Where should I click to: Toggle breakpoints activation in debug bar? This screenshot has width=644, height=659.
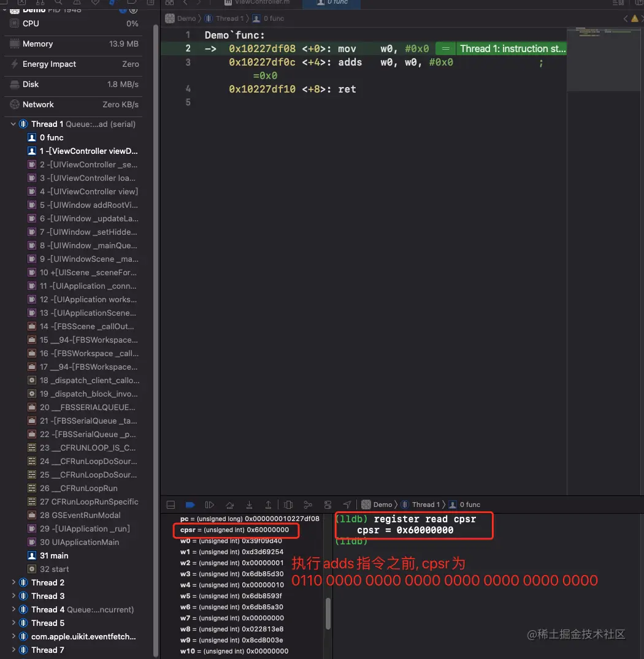coord(190,505)
